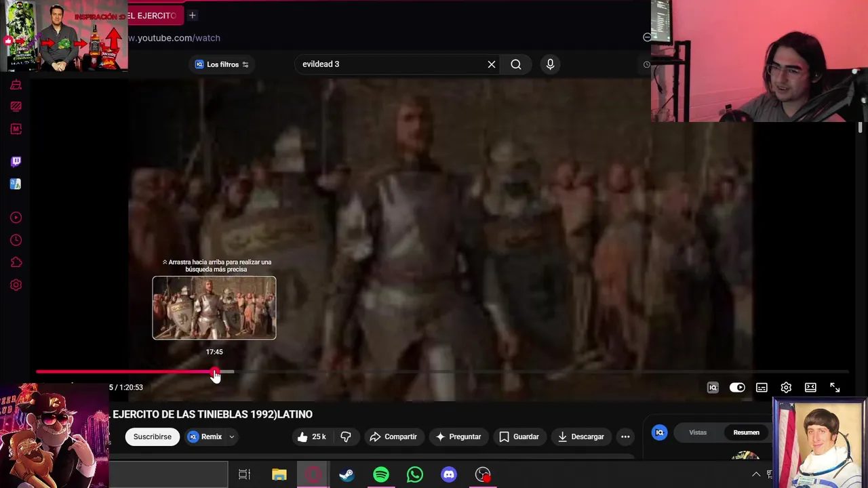Open the Player icon in sidebar
The image size is (868, 488).
click(16, 218)
